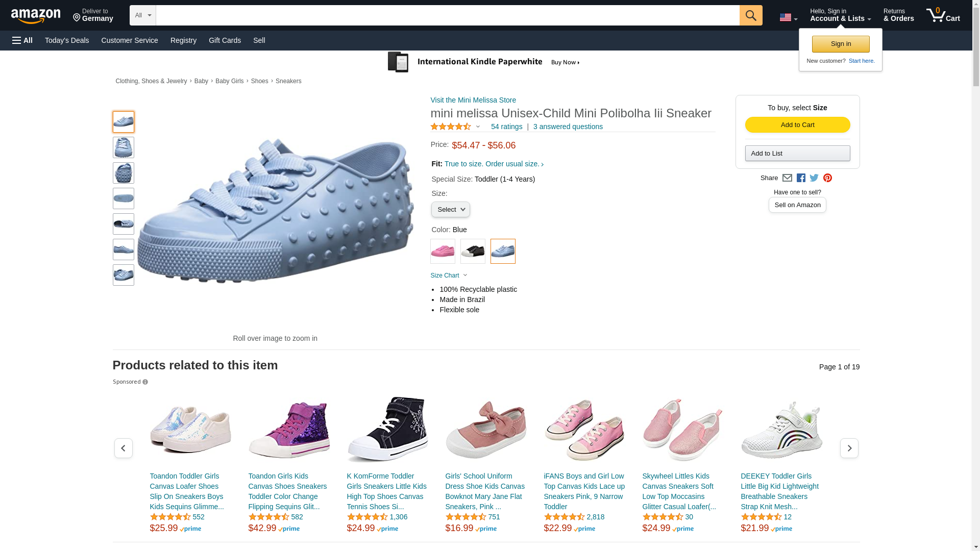Screen dimensions: 980x551
Task: Expand the Size Chart section
Action: click(449, 275)
